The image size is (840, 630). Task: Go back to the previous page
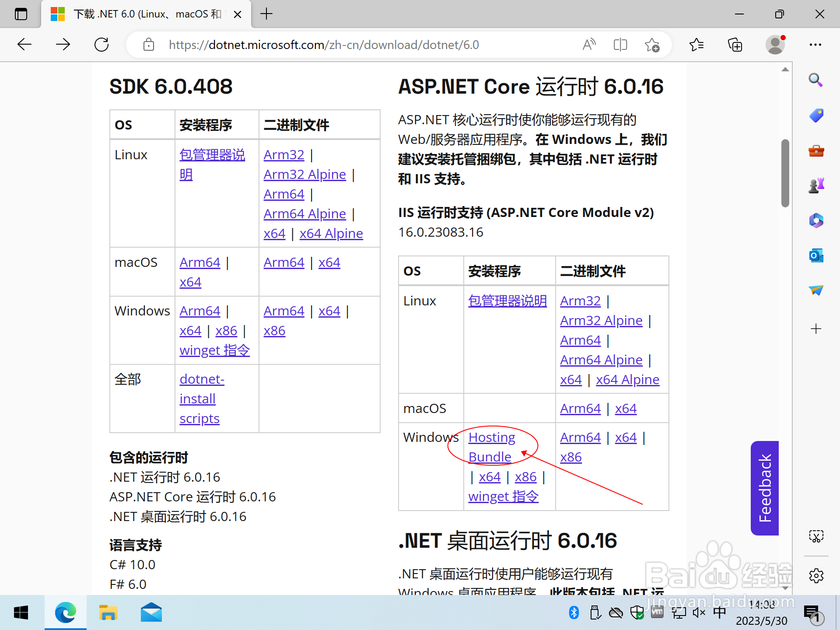click(24, 45)
